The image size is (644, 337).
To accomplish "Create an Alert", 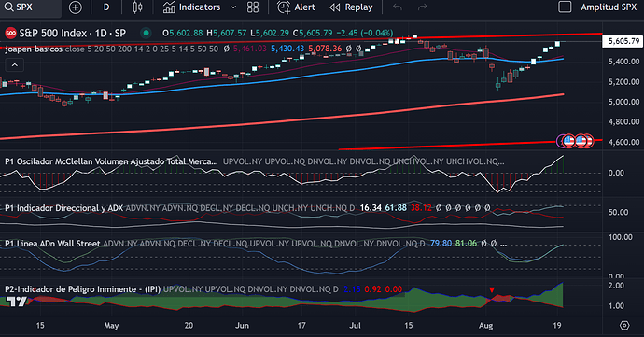I will [x=296, y=7].
